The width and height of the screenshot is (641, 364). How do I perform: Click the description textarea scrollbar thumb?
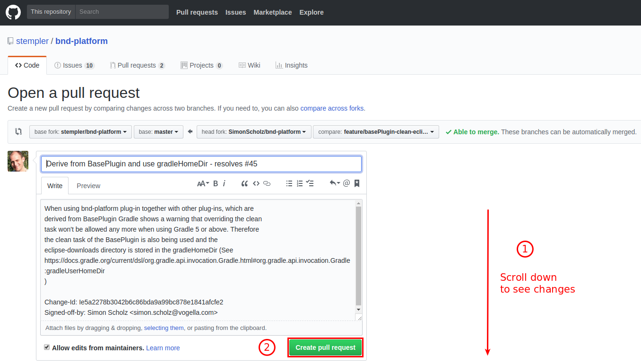tap(359, 256)
